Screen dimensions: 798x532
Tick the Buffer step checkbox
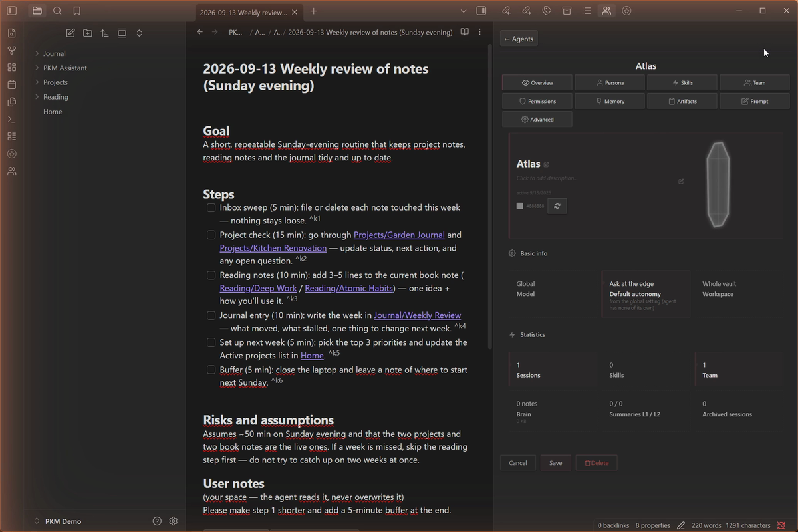coord(211,370)
